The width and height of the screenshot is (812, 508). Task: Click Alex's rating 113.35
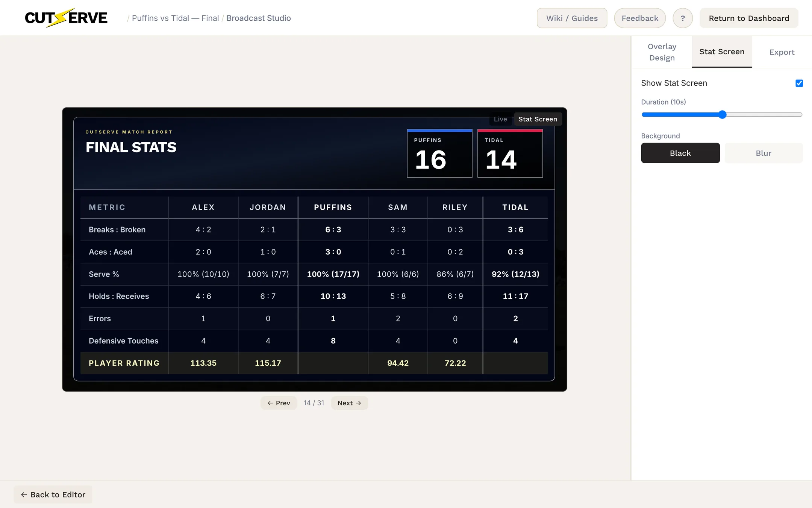(x=203, y=363)
